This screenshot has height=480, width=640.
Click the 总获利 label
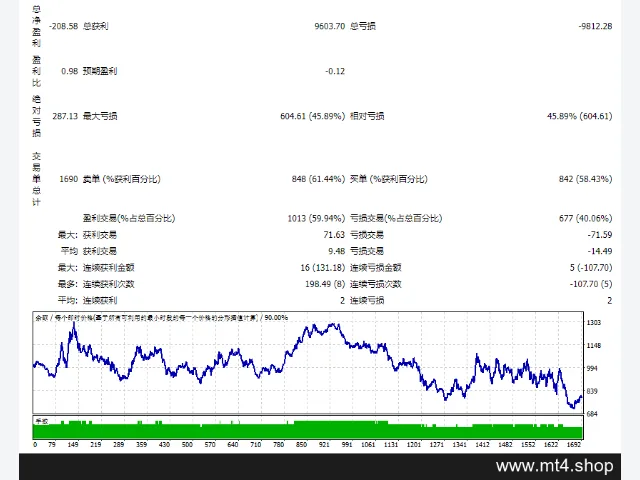96,26
